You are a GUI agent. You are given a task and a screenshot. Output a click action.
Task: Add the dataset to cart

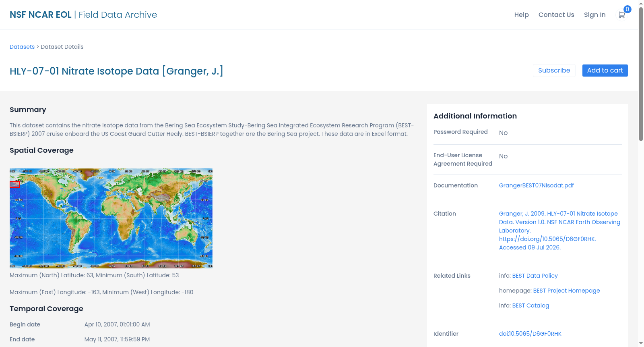(605, 71)
